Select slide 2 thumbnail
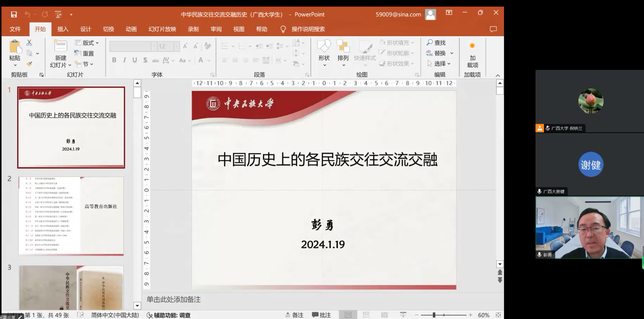Viewport: 644px width, 319px height. (x=71, y=216)
